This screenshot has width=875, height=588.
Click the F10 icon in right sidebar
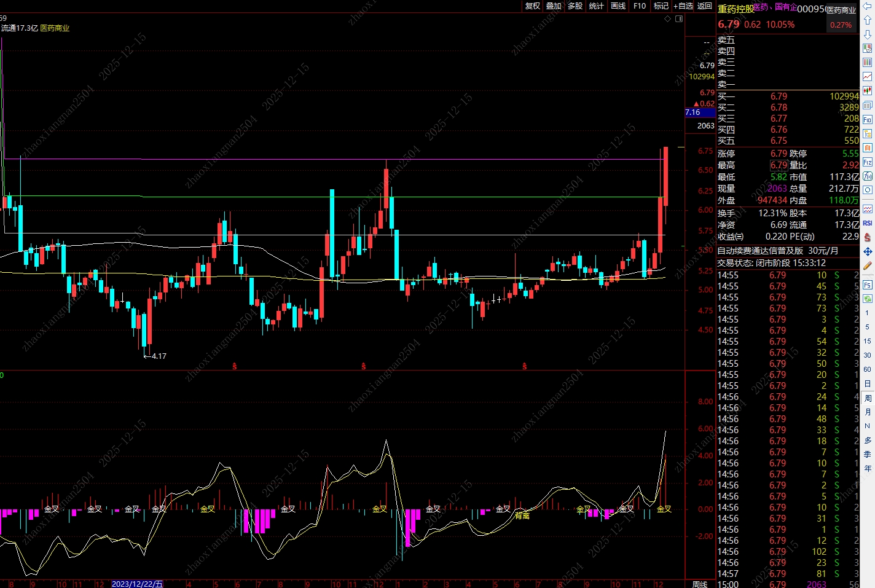click(x=867, y=119)
